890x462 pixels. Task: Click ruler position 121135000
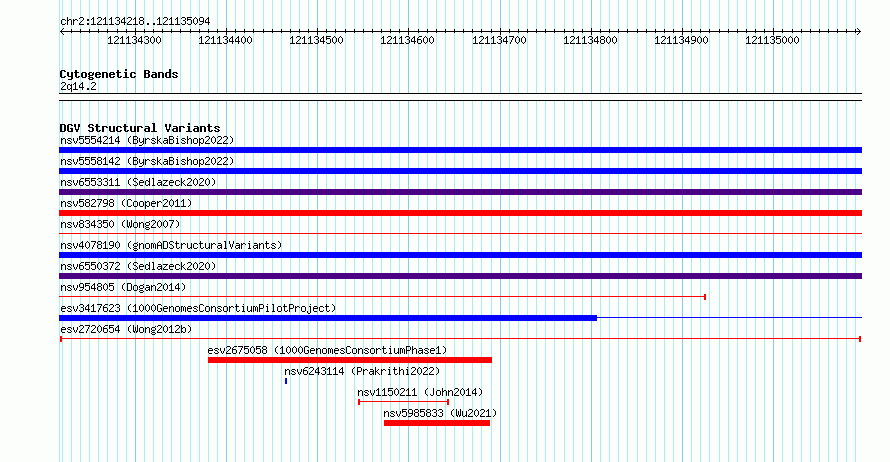click(772, 40)
